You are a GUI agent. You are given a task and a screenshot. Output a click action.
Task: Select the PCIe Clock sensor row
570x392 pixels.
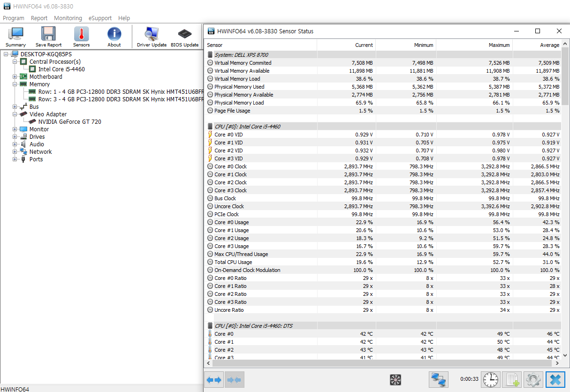pyautogui.click(x=383, y=214)
